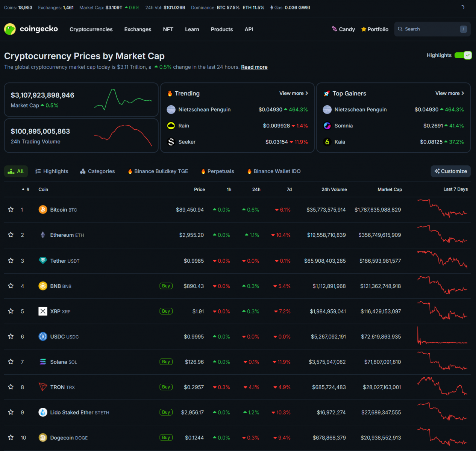The height and width of the screenshot is (451, 476).
Task: Click the TRON coin icon
Action: pyautogui.click(x=43, y=387)
